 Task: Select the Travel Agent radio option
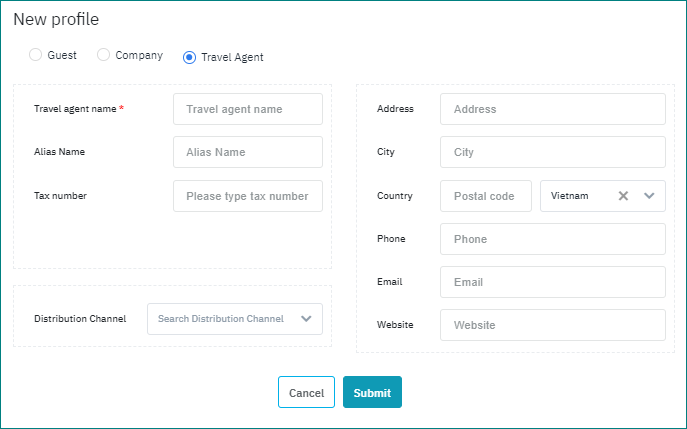(189, 57)
